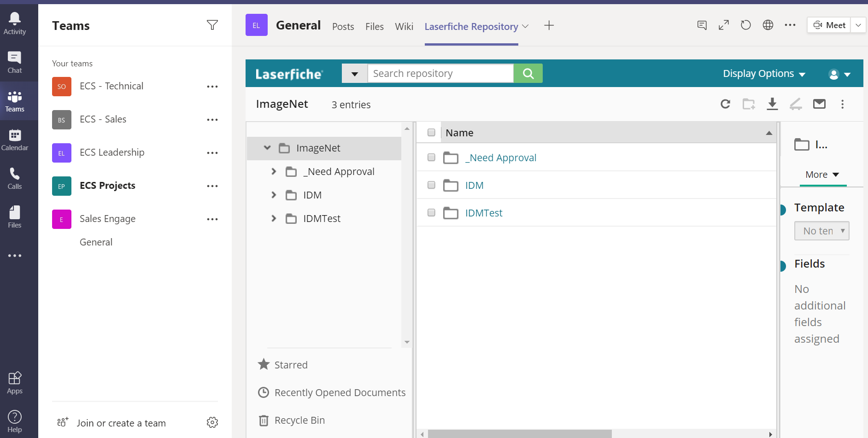Open the Recycle Bin

[x=291, y=420]
